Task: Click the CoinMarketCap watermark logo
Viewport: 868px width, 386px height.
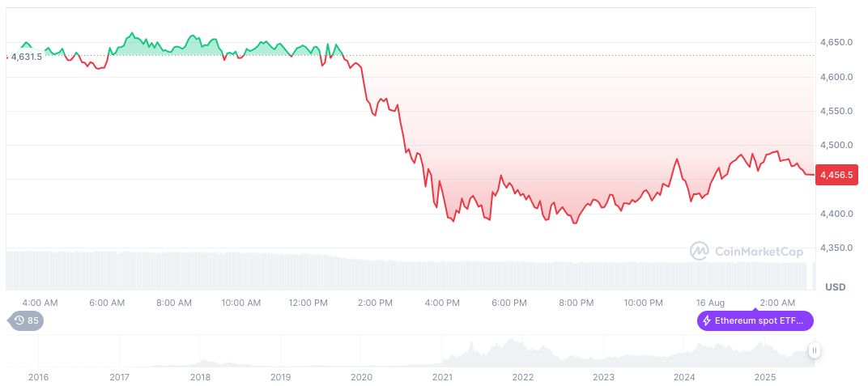Action: (699, 251)
